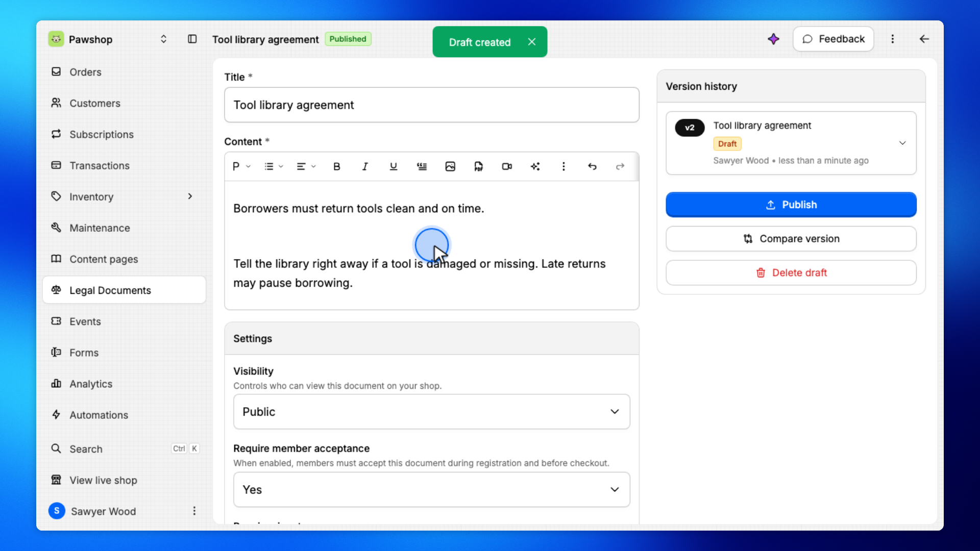The width and height of the screenshot is (980, 551).
Task: Toggle the sidebar panel icon
Action: point(192,39)
